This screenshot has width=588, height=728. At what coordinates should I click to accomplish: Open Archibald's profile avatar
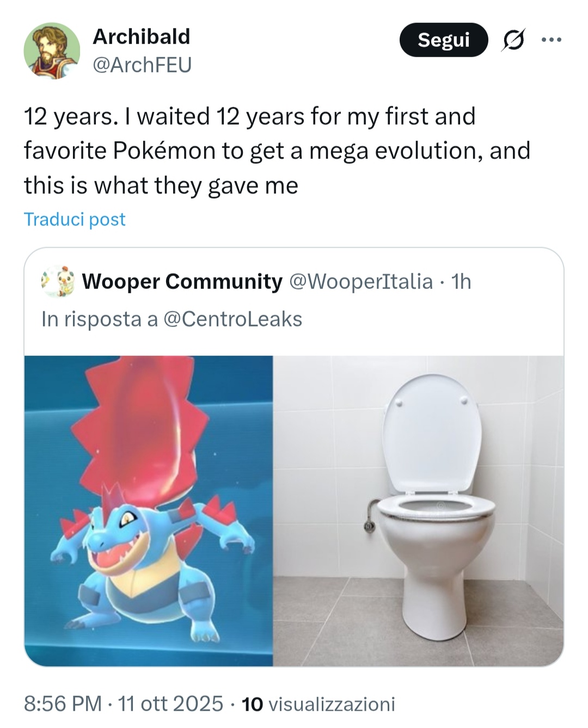click(x=52, y=51)
